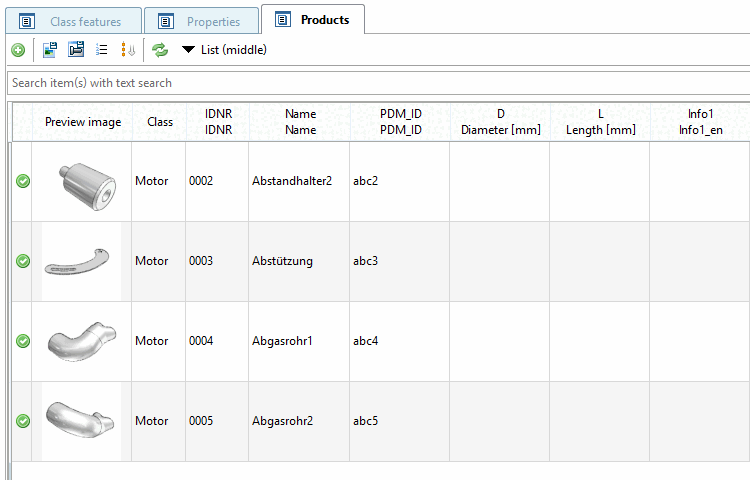750x480 pixels.
Task: Toggle green status check for Abstützung
Action: [x=23, y=261]
